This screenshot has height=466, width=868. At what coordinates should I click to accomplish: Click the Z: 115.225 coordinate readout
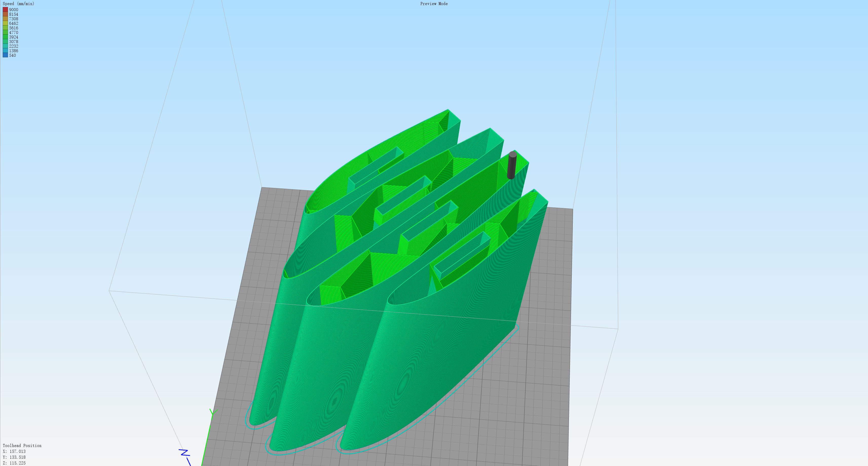pos(14,463)
